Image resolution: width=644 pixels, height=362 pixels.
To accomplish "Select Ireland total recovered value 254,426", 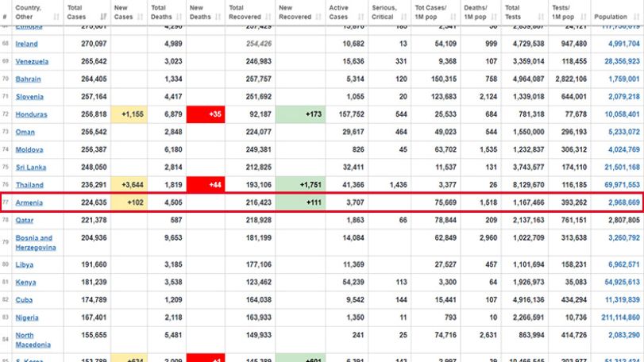I will pyautogui.click(x=259, y=44).
